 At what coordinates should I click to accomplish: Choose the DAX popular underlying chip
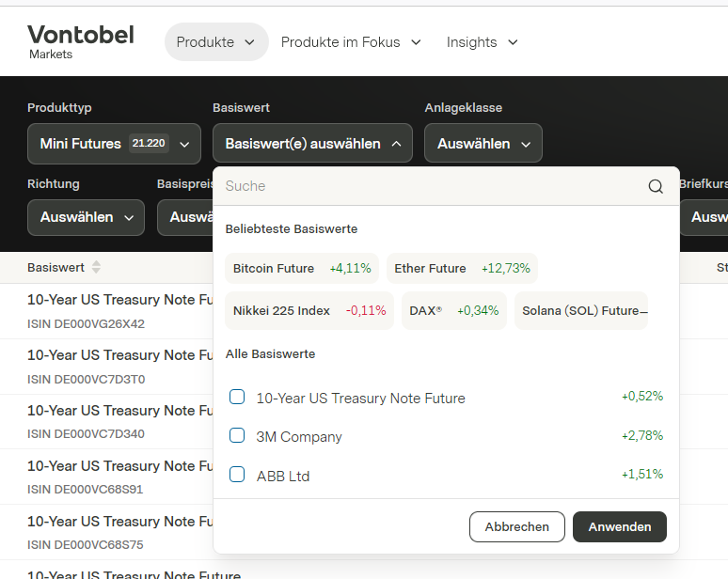point(453,311)
